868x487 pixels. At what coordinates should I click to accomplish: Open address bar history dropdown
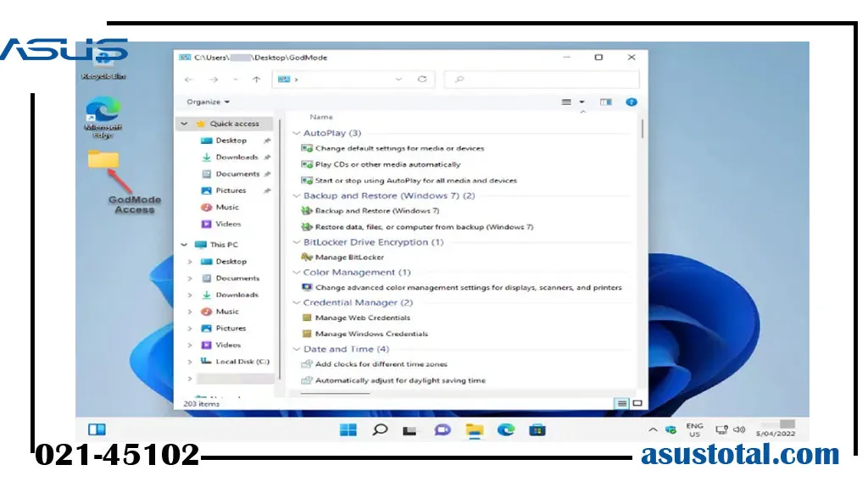[398, 79]
